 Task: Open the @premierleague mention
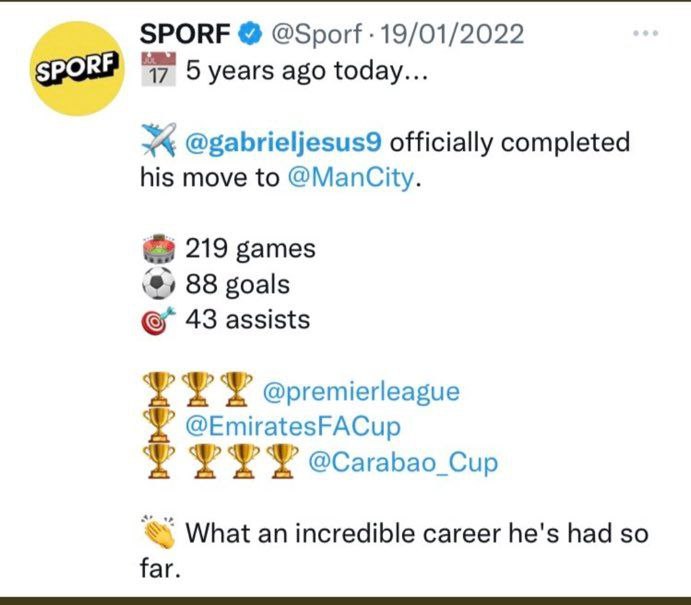pos(360,391)
